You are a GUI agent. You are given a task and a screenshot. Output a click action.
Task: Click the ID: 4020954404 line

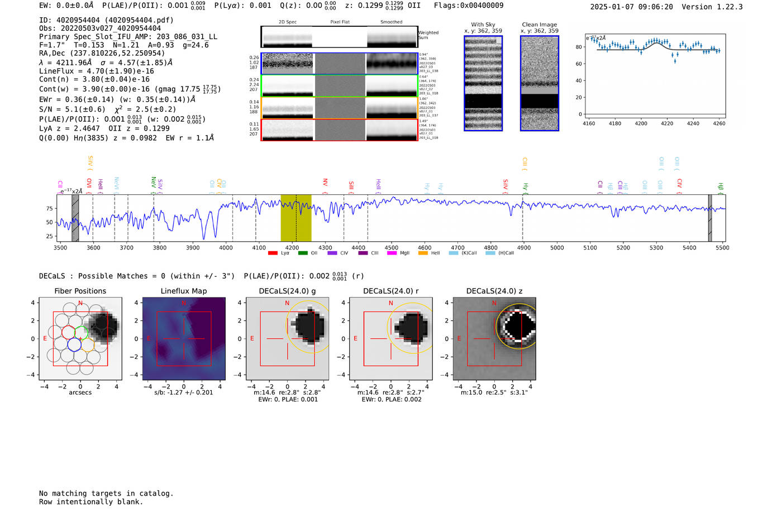click(x=106, y=20)
